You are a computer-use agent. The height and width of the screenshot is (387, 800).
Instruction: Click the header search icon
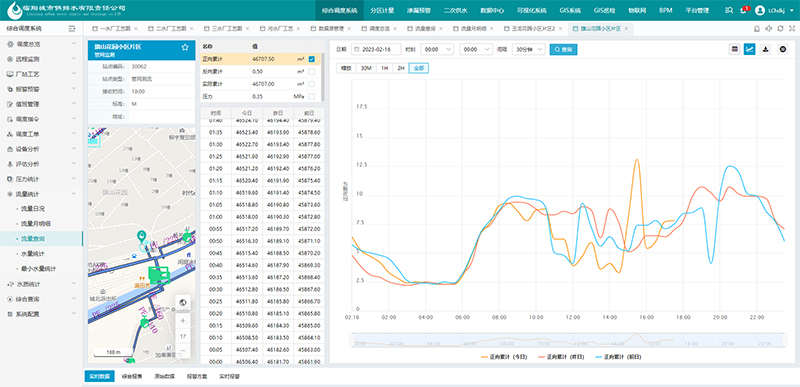729,10
